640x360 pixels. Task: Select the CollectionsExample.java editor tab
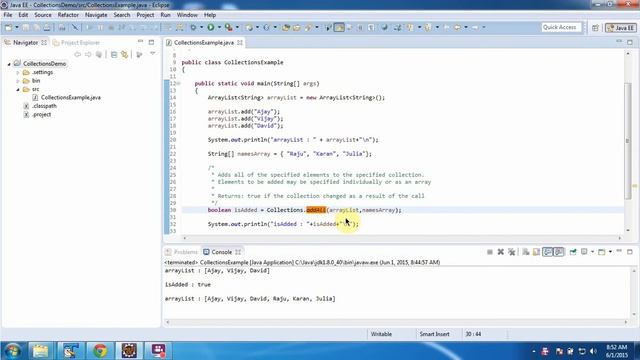click(x=204, y=42)
